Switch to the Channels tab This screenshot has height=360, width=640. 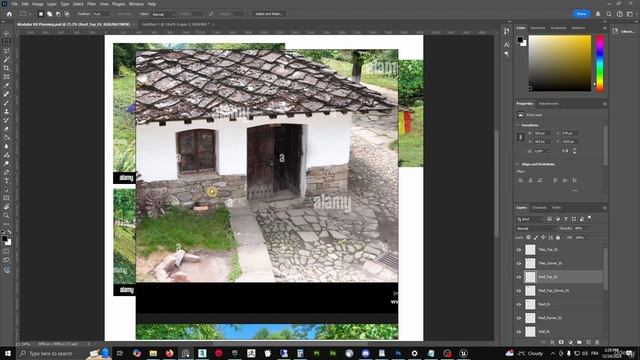pos(539,208)
